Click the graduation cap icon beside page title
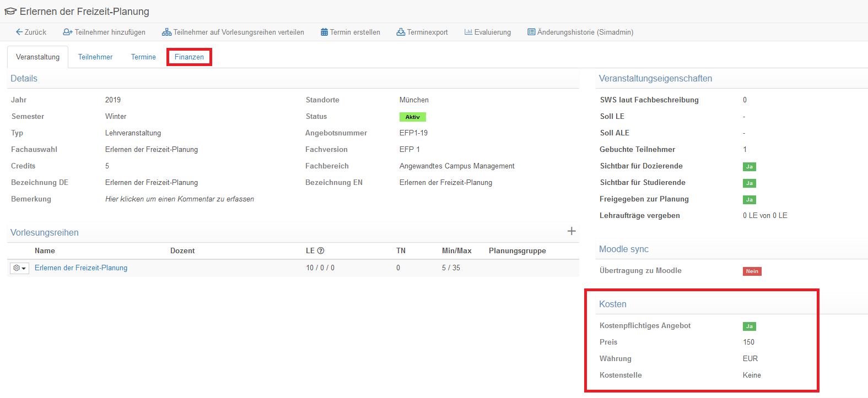 point(10,12)
